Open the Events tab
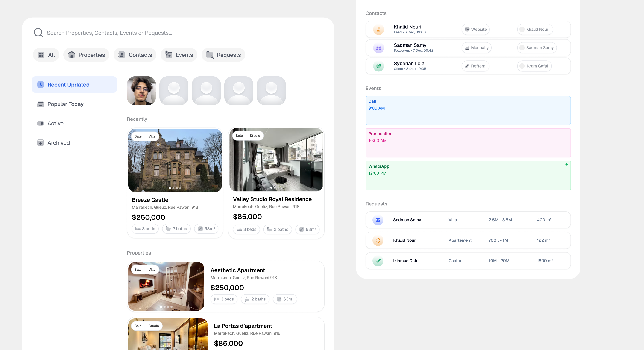This screenshot has height=350, width=644. [179, 55]
